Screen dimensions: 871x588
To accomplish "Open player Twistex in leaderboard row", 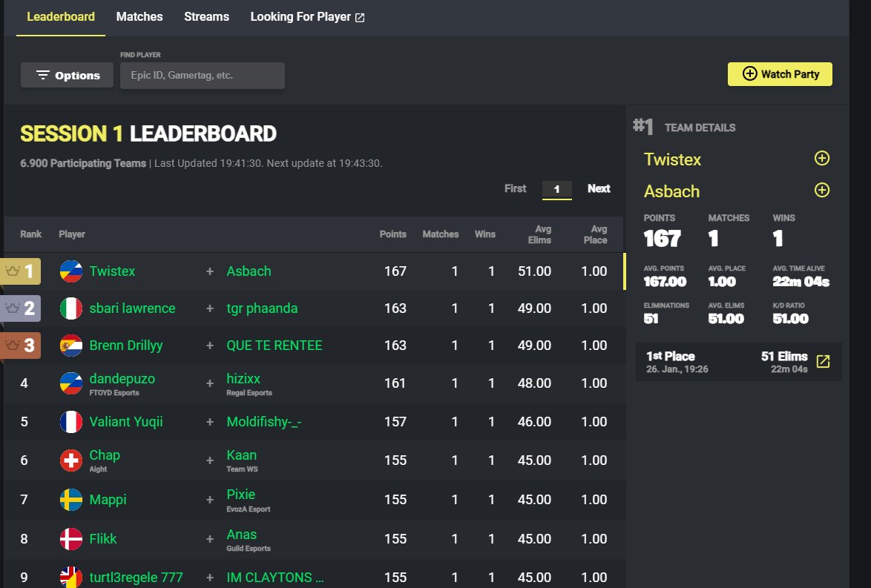I will click(112, 271).
